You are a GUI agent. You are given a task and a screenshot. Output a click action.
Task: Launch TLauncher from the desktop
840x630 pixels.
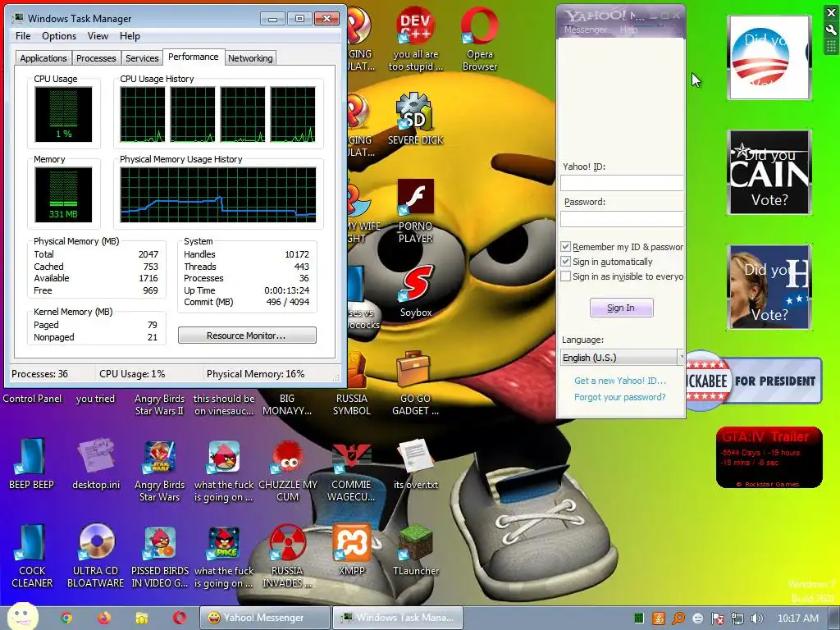coord(415,542)
